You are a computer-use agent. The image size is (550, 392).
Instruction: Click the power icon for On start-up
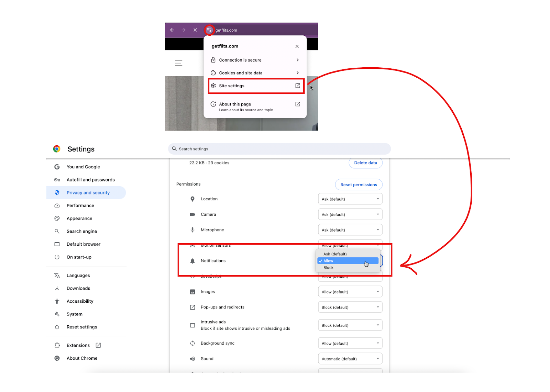(57, 257)
